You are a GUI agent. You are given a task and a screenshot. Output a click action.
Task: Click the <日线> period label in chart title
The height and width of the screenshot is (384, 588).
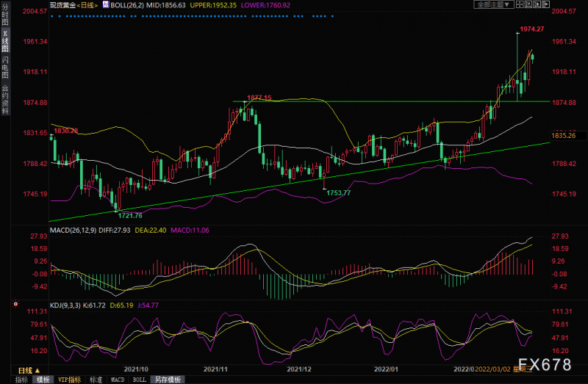[87, 4]
